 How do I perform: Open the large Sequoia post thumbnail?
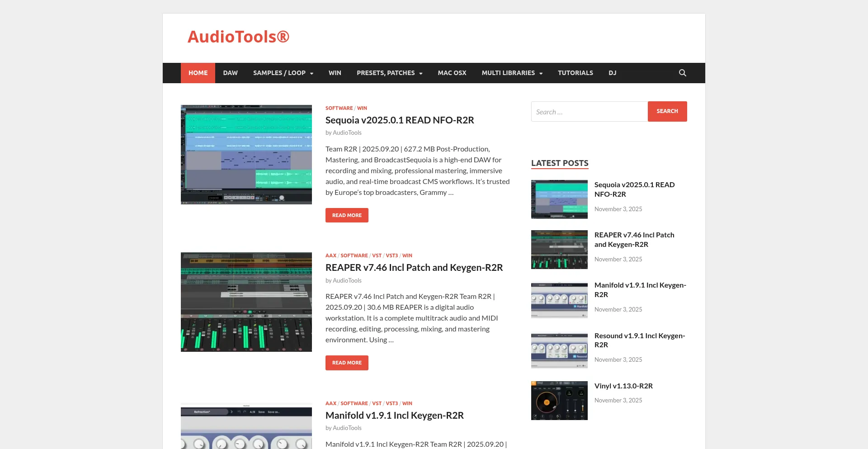tap(246, 155)
